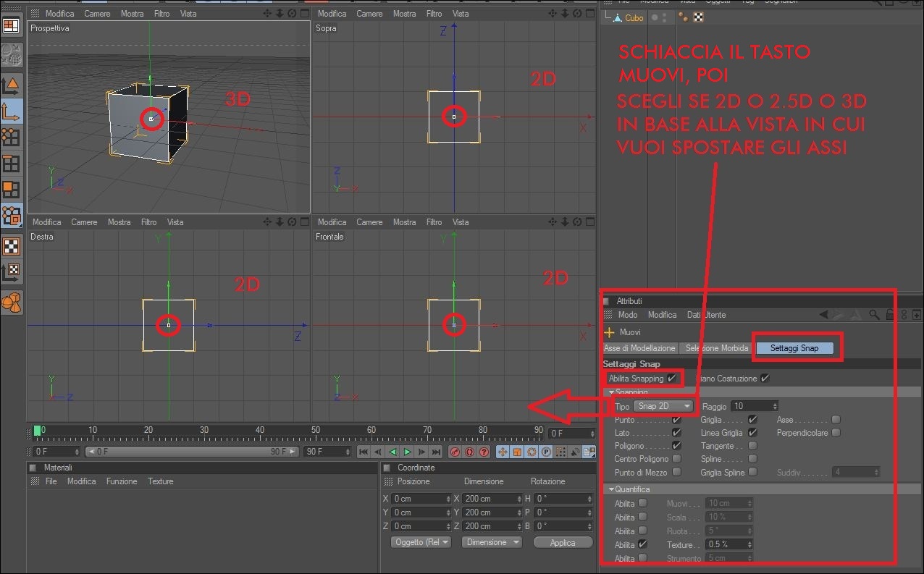Click the texture checkerboard mode icon
This screenshot has width=924, height=574.
pos(11,246)
